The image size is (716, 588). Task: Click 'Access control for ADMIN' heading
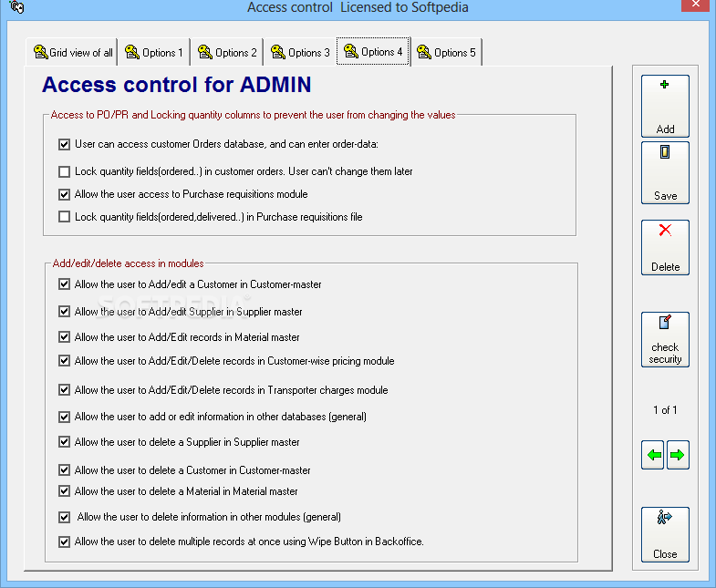click(177, 85)
